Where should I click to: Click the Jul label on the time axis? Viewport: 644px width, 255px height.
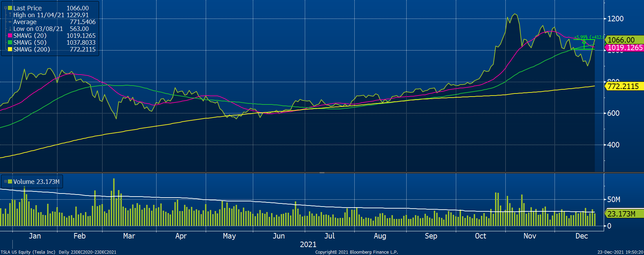click(330, 236)
